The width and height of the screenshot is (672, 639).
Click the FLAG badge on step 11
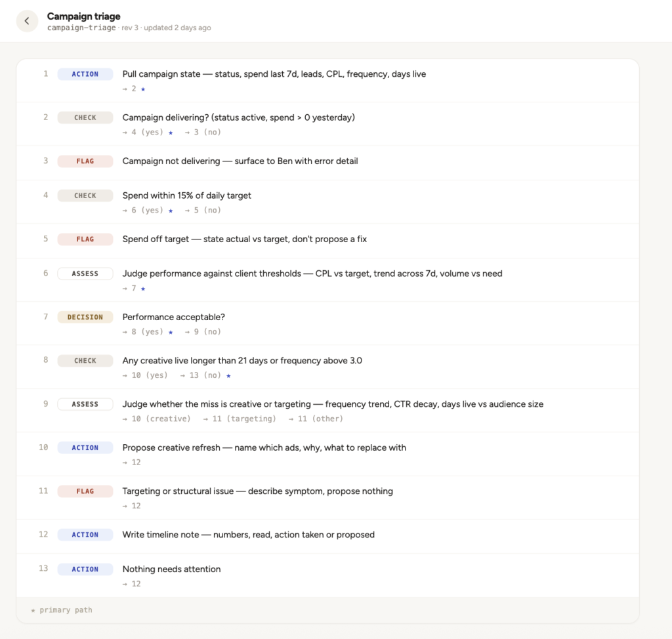coord(85,491)
